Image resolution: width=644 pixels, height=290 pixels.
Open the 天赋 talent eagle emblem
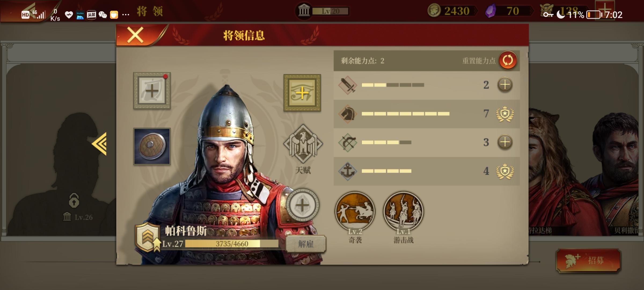point(303,144)
